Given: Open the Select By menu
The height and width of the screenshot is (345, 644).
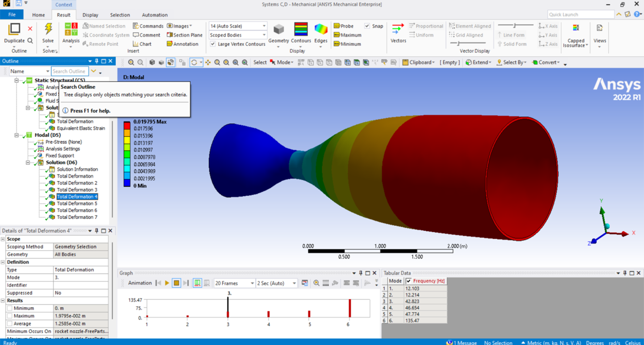Looking at the screenshot, I should (x=511, y=63).
